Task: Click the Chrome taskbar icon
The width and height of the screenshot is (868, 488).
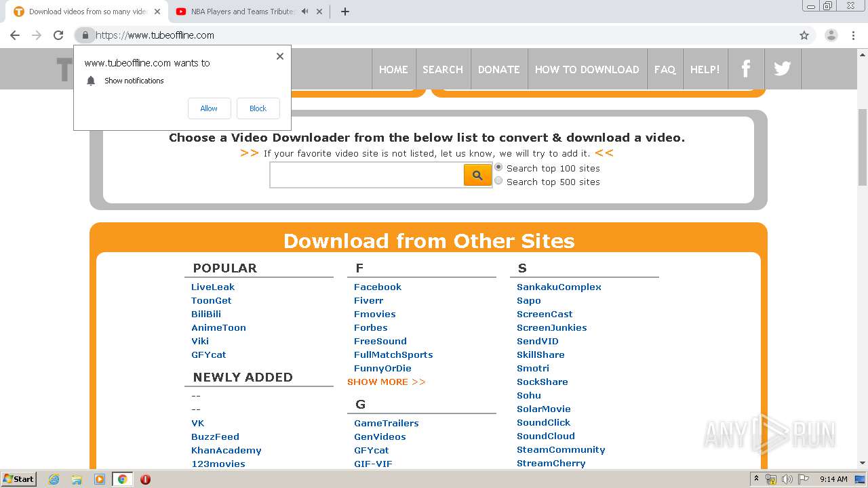Action: point(122,479)
